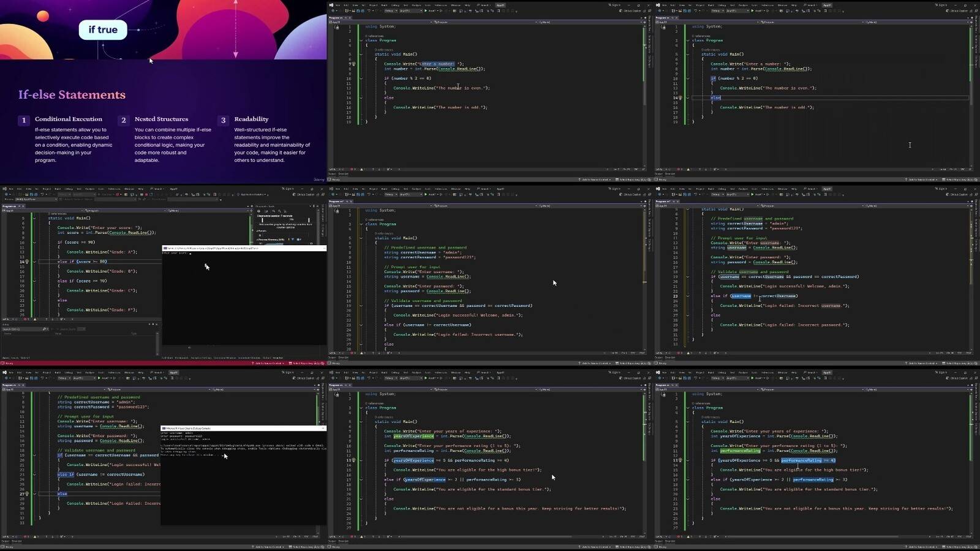The height and width of the screenshot is (551, 980).
Task: Open the Locals search options dropdown
Action: coord(47,329)
